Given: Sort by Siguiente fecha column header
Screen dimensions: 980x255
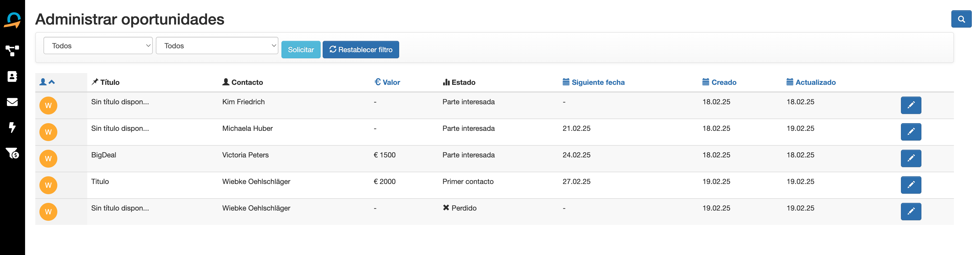Looking at the screenshot, I should 593,82.
